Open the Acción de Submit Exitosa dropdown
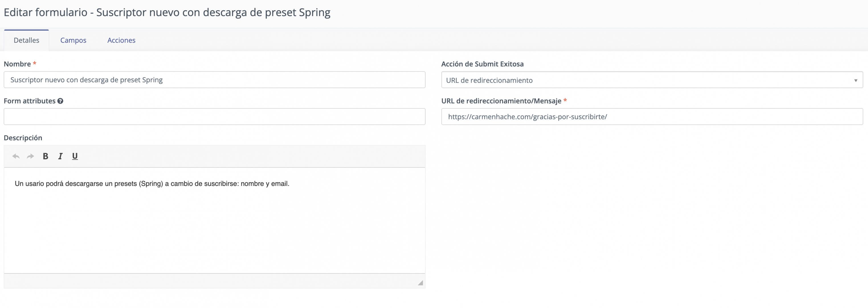868x308 pixels. pos(652,80)
